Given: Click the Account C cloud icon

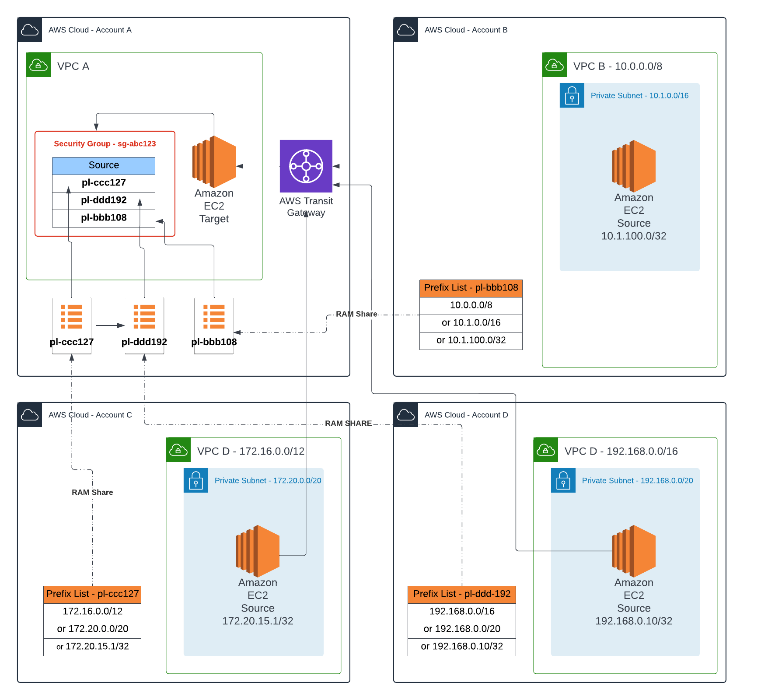Looking at the screenshot, I should [x=30, y=415].
